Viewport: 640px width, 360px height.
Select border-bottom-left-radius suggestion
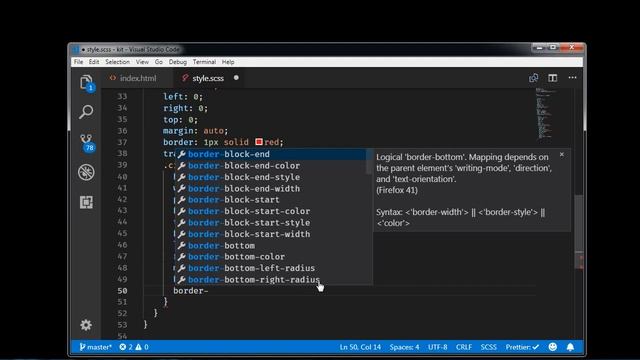click(x=271, y=268)
